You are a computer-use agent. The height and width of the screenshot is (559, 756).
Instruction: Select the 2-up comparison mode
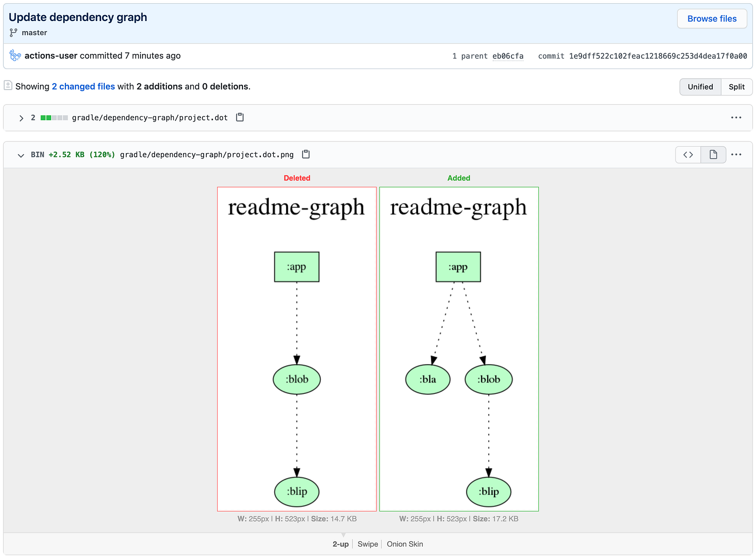click(340, 544)
